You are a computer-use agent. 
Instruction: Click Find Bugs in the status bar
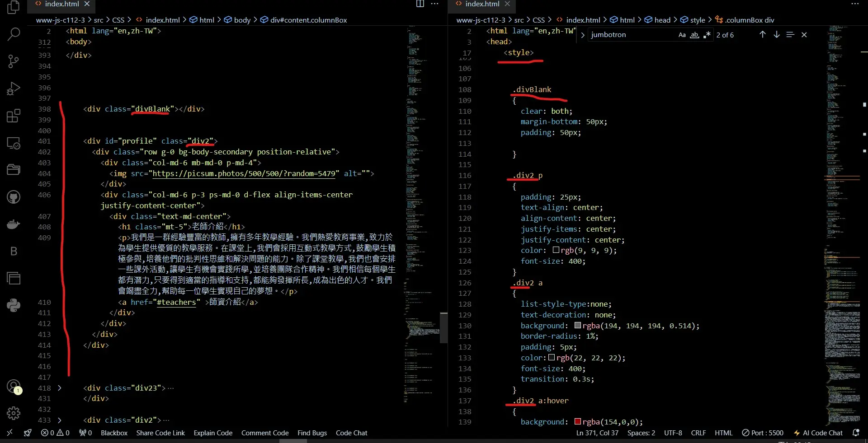pyautogui.click(x=312, y=433)
